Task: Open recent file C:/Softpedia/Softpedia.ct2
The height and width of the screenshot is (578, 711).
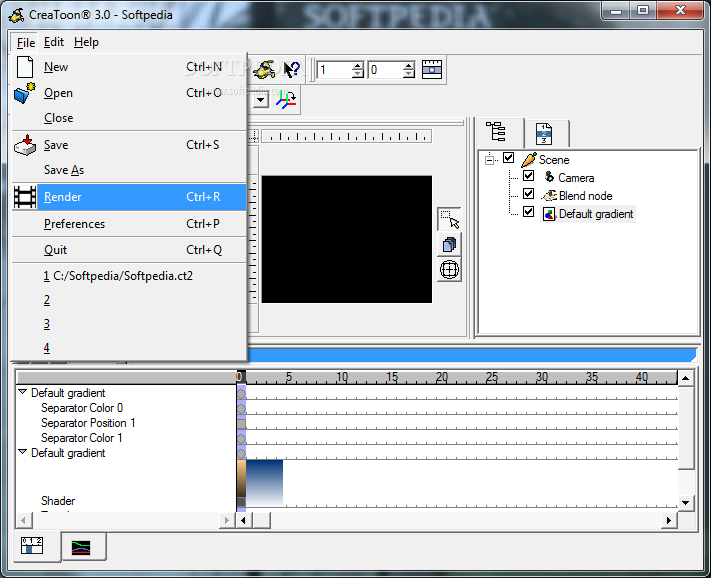Action: point(129,276)
